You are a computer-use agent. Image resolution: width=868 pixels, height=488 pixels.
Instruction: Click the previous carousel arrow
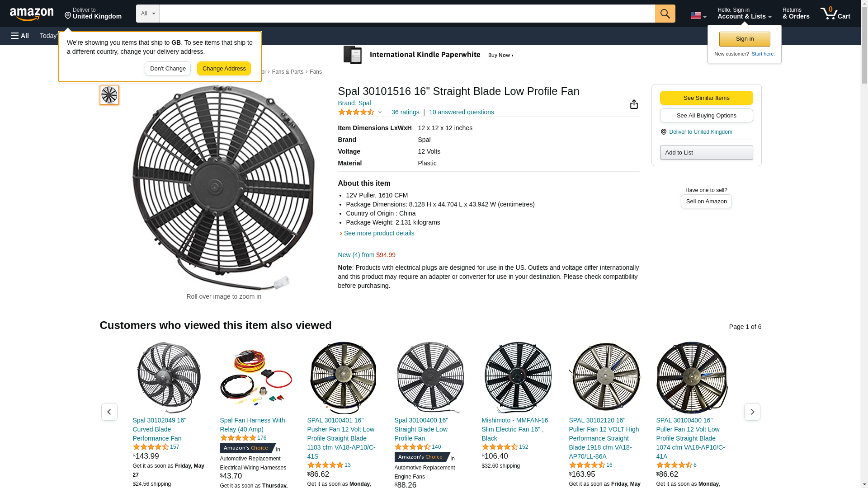pyautogui.click(x=109, y=412)
